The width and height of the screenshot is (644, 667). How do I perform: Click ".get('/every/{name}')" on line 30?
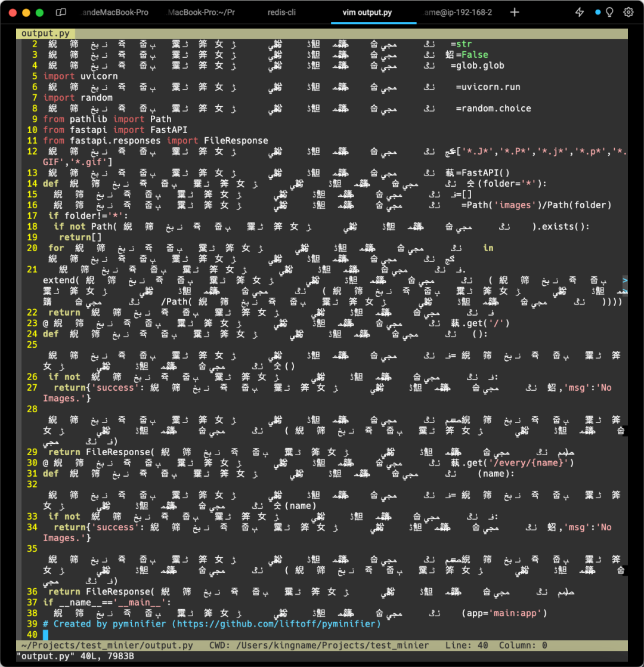coord(518,463)
